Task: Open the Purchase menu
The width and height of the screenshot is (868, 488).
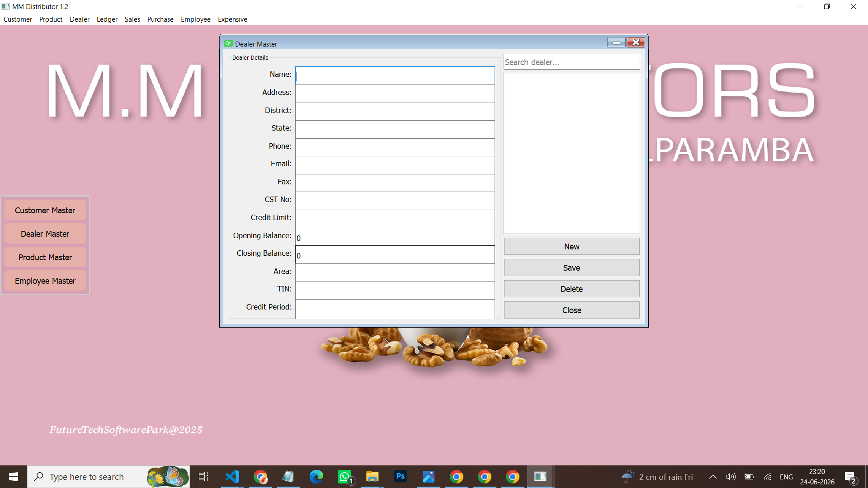Action: (160, 19)
